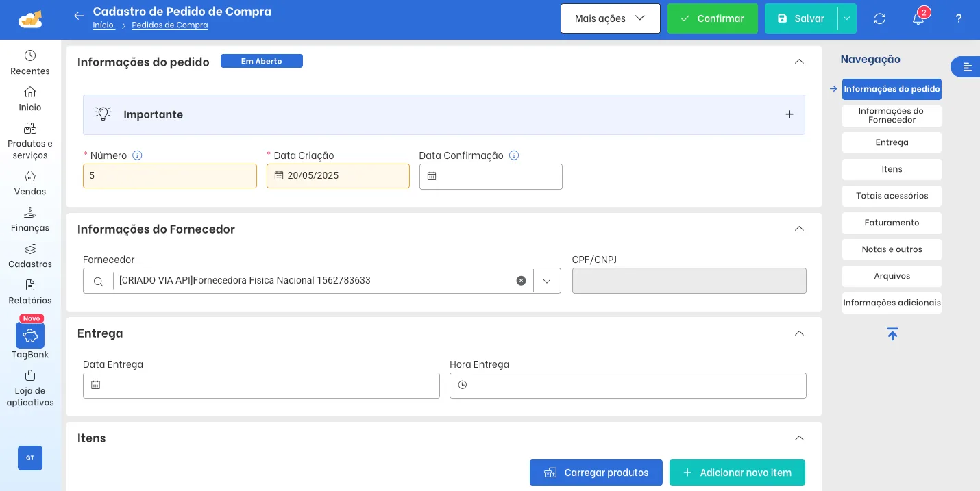Open Produtos e serviços sidebar item
The image size is (980, 491).
pyautogui.click(x=30, y=140)
